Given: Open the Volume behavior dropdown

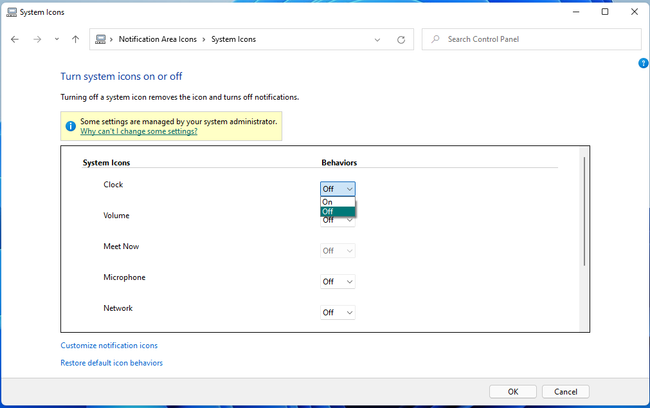Looking at the screenshot, I should (x=337, y=221).
